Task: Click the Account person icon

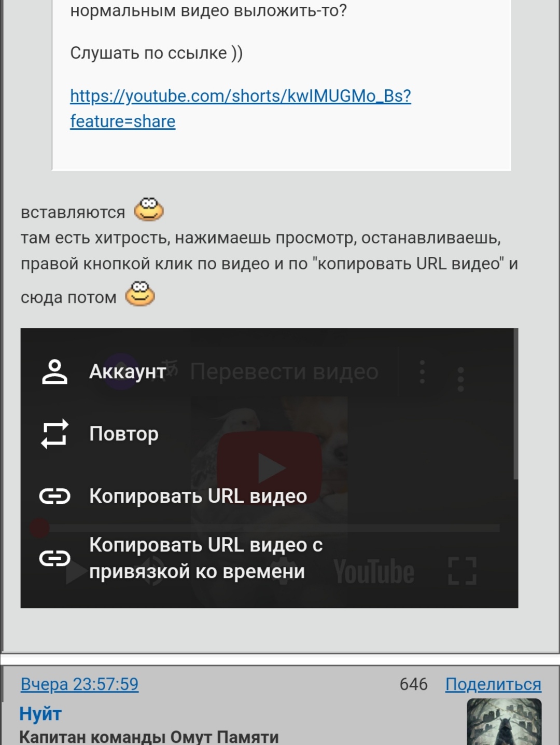Action: point(54,371)
